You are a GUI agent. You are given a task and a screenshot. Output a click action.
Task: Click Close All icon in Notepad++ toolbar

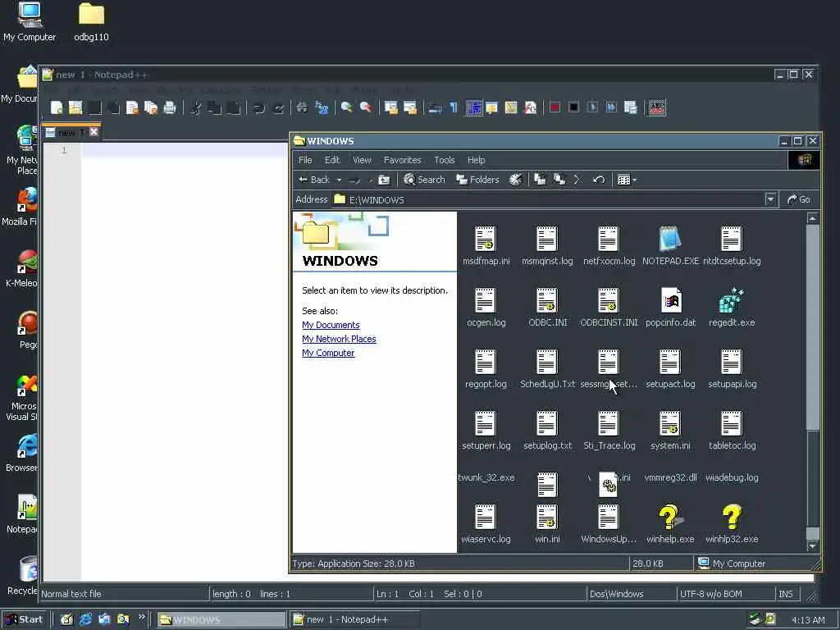[x=151, y=107]
